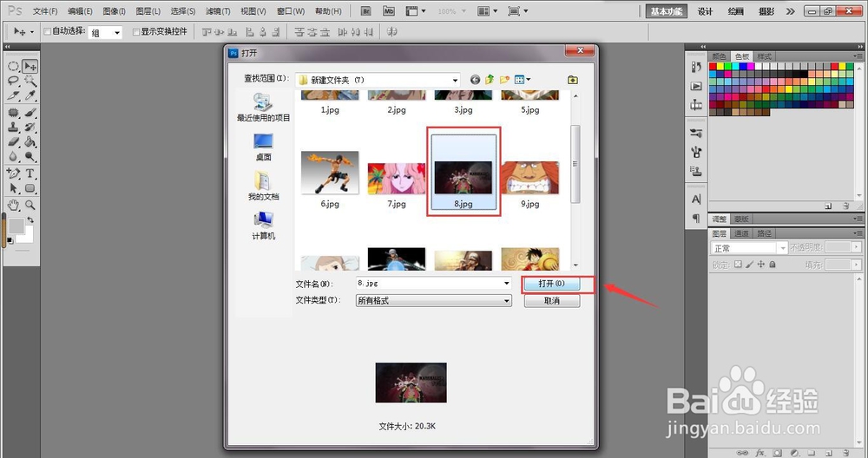The height and width of the screenshot is (458, 868).
Task: Swap foreground and background colors
Action: click(x=30, y=219)
